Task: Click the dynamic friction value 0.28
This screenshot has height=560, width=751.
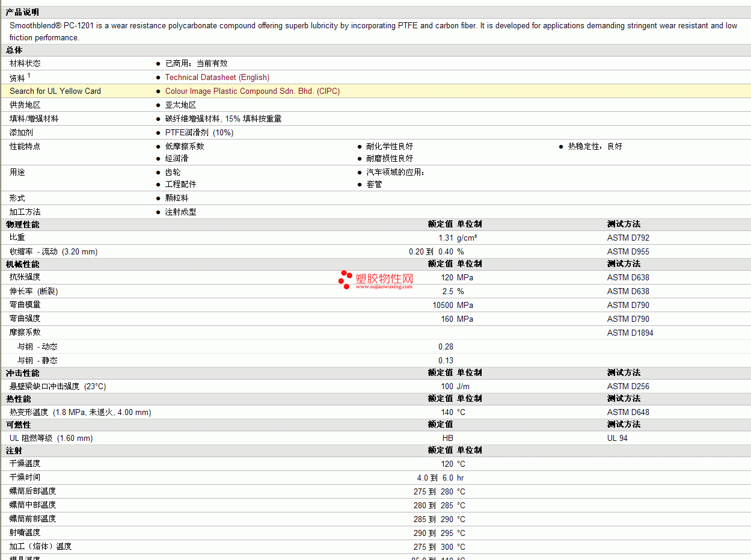Action: pos(446,346)
